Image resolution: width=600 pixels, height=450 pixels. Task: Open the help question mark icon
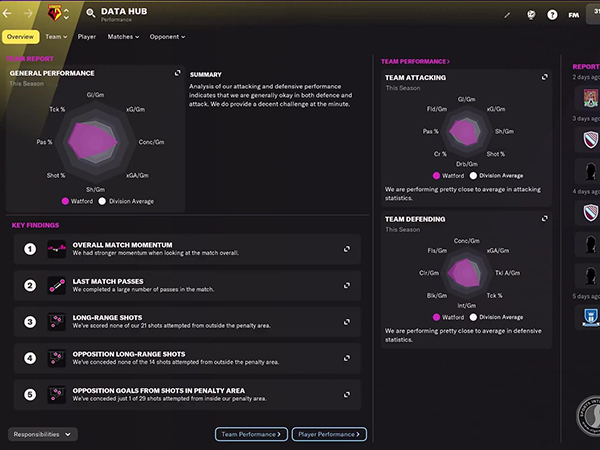(552, 15)
